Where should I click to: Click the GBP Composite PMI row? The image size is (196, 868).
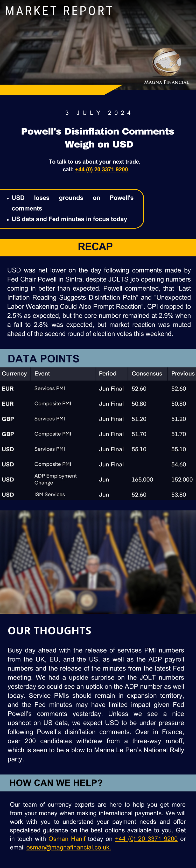[x=98, y=434]
